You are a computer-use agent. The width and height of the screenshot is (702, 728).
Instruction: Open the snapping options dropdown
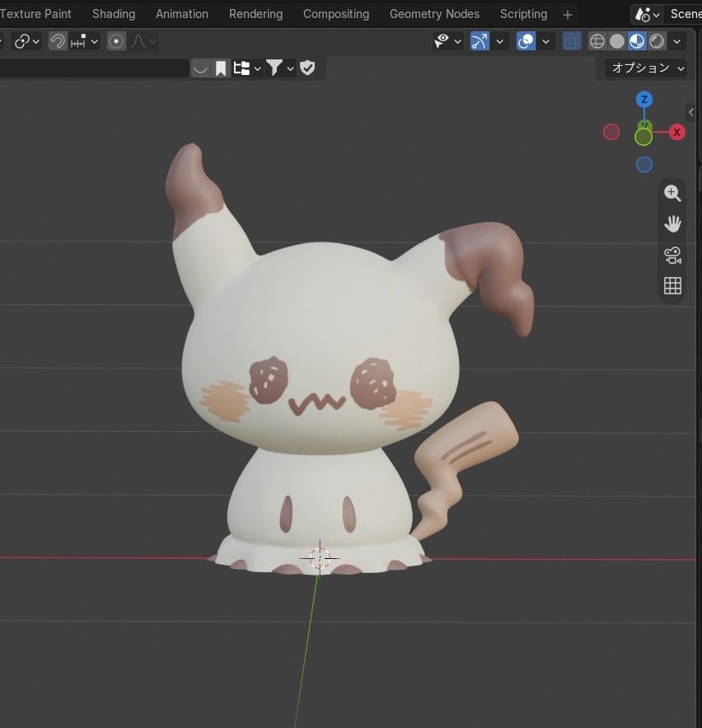(x=84, y=41)
